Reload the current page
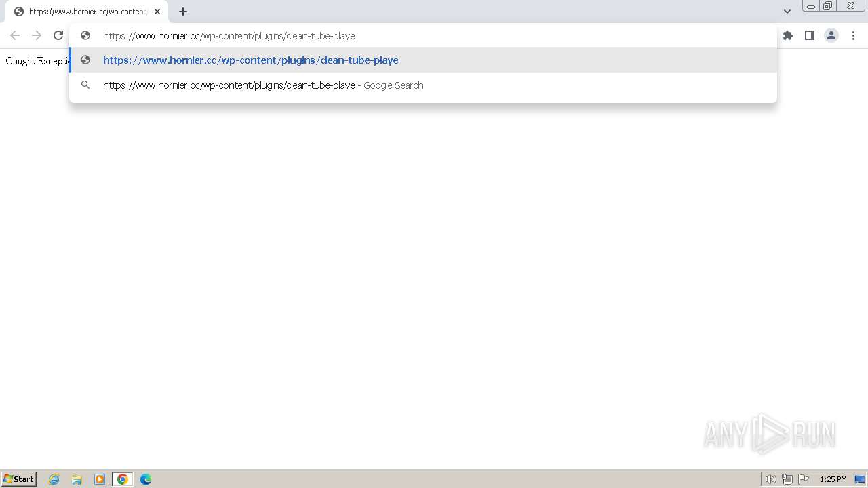Viewport: 868px width, 488px height. coord(58,35)
